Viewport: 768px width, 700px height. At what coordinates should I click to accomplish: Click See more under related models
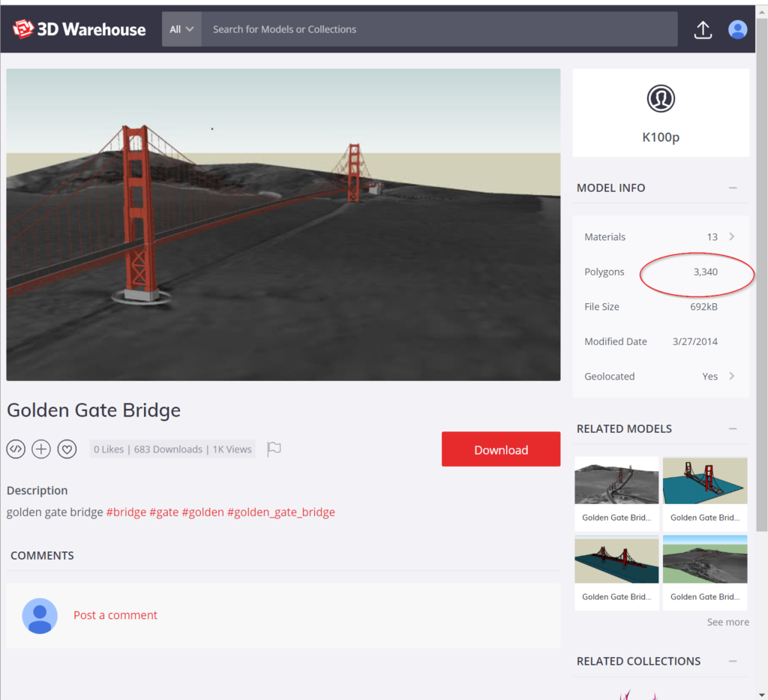tap(727, 622)
